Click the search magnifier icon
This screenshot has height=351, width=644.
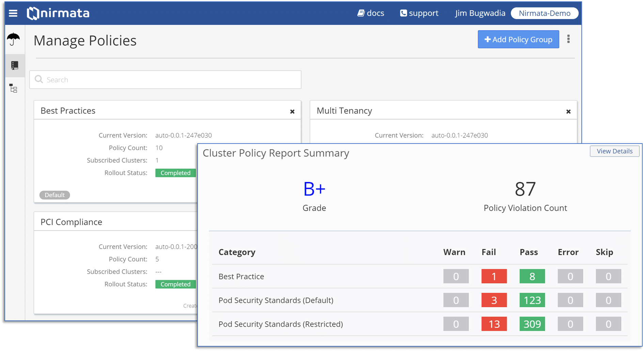(x=39, y=79)
